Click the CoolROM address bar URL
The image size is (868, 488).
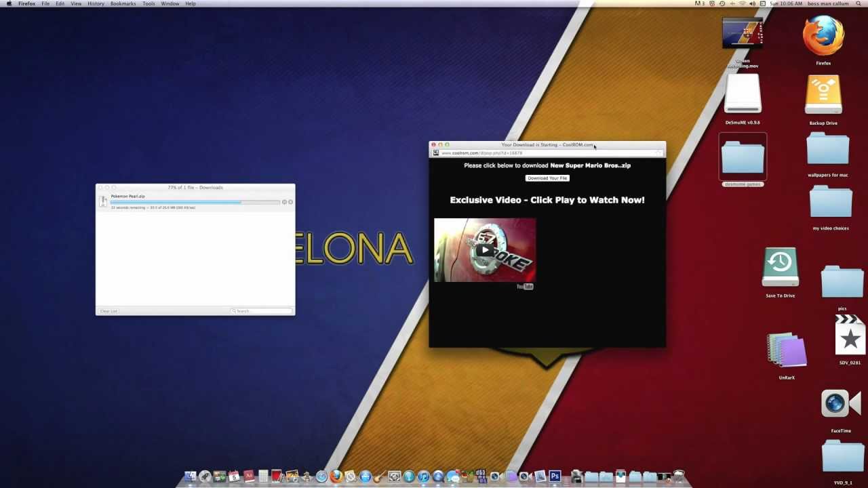[x=482, y=153]
